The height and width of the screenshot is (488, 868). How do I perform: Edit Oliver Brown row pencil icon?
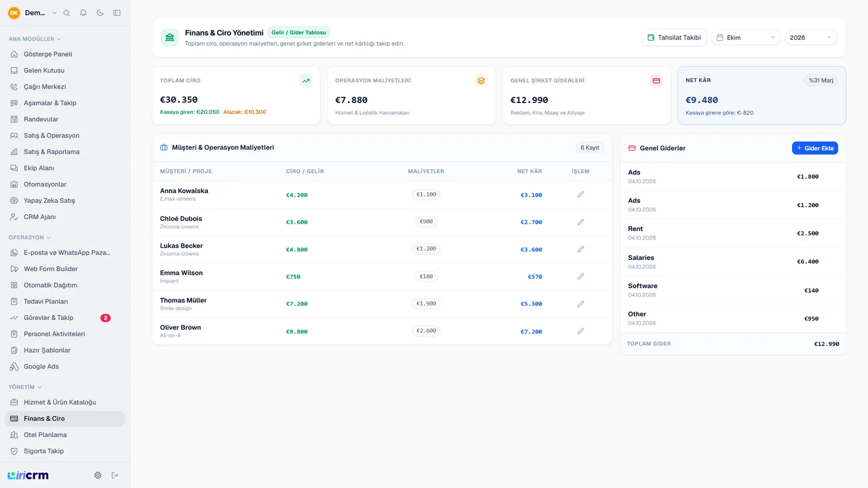580,331
